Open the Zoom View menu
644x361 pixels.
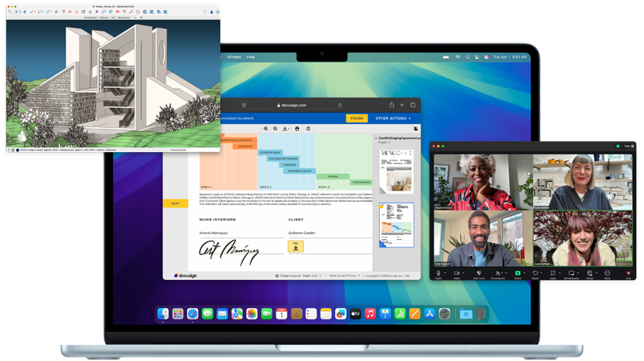pos(629,146)
